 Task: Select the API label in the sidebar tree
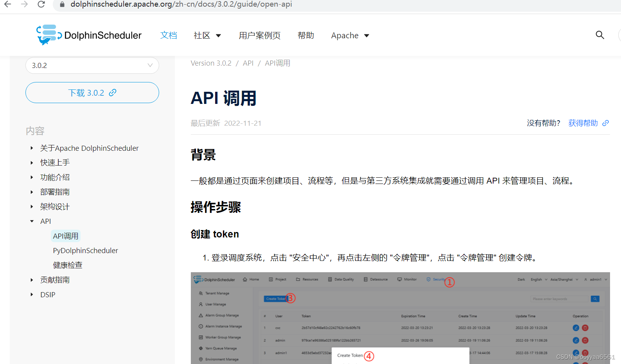click(x=45, y=221)
